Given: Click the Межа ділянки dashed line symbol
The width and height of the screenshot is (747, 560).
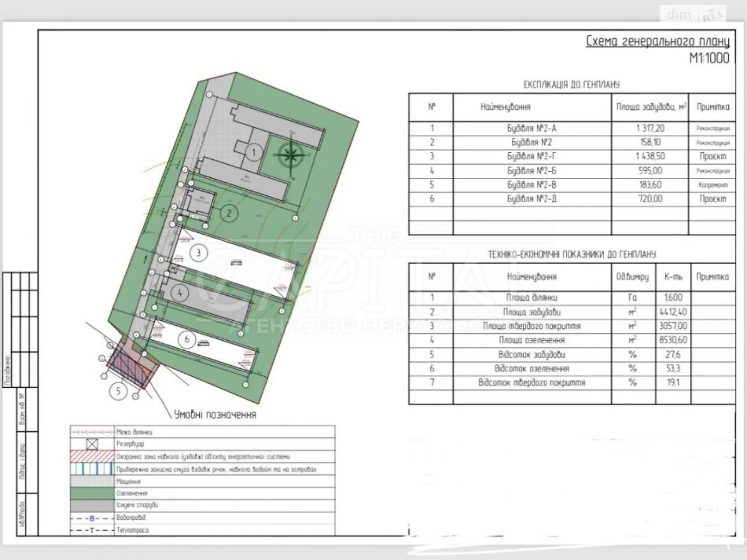Looking at the screenshot, I should (x=92, y=432).
